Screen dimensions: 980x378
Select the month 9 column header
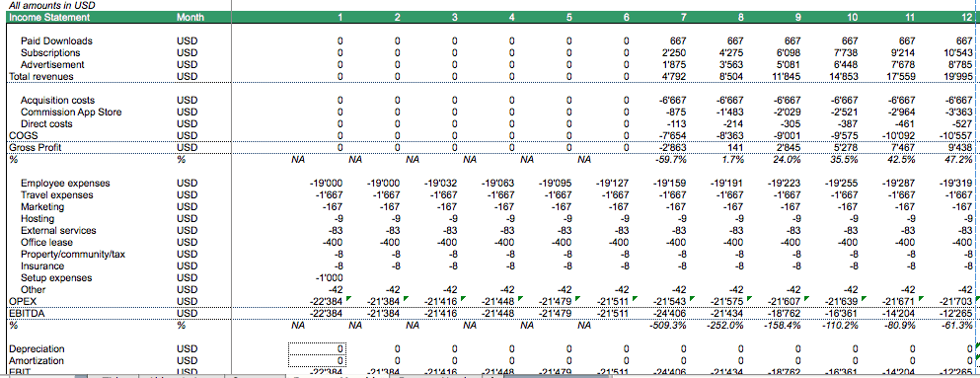[x=798, y=17]
